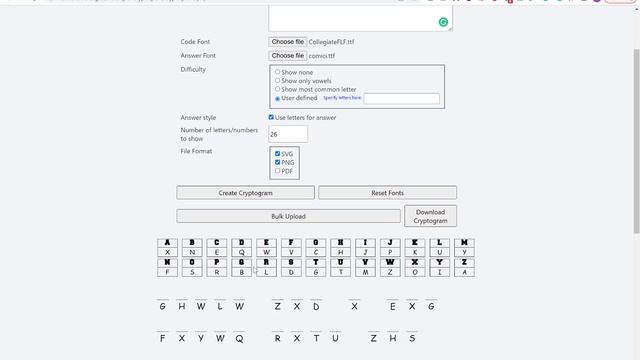The image size is (640, 360).
Task: Click the 'CollegiateFLF.ttf' file name
Action: point(331,42)
